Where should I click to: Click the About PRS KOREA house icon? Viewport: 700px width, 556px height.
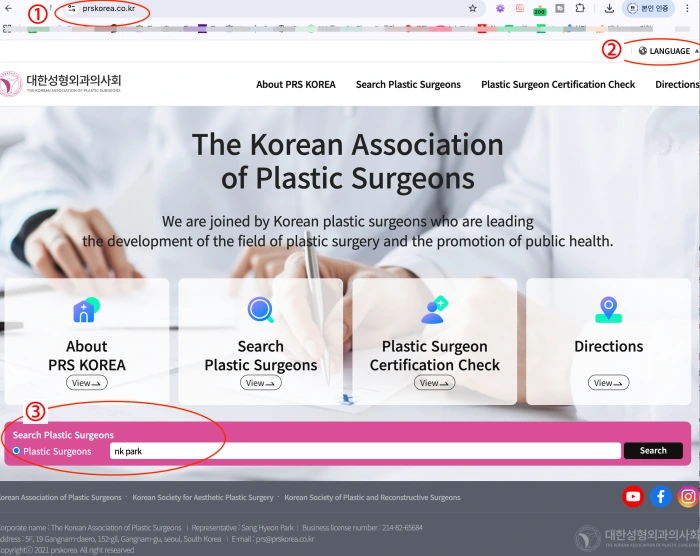[87, 311]
